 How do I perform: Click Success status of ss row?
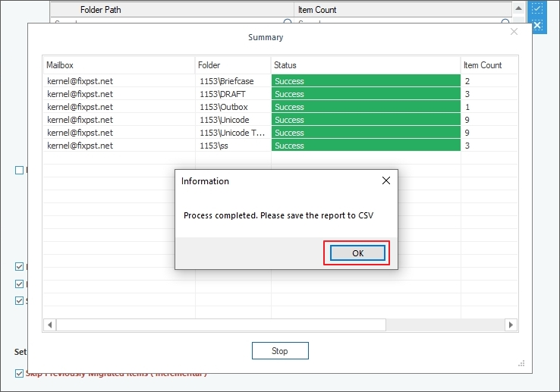pyautogui.click(x=366, y=146)
